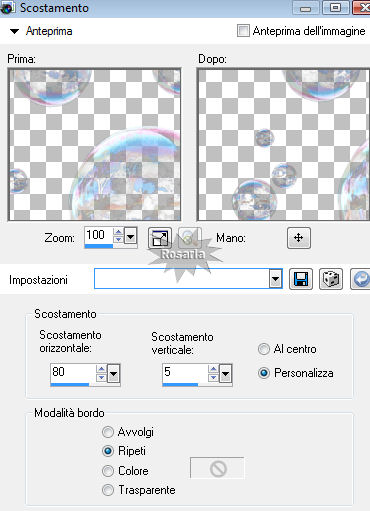
Task: Enable Anteprima dell'immagine checkbox
Action: (243, 31)
